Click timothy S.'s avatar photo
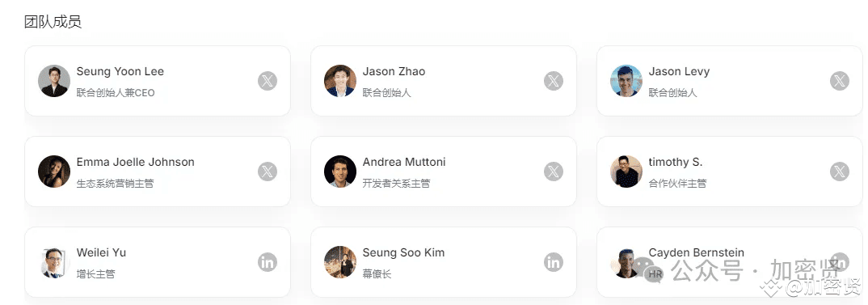Image resolution: width=868 pixels, height=305 pixels. tap(626, 172)
